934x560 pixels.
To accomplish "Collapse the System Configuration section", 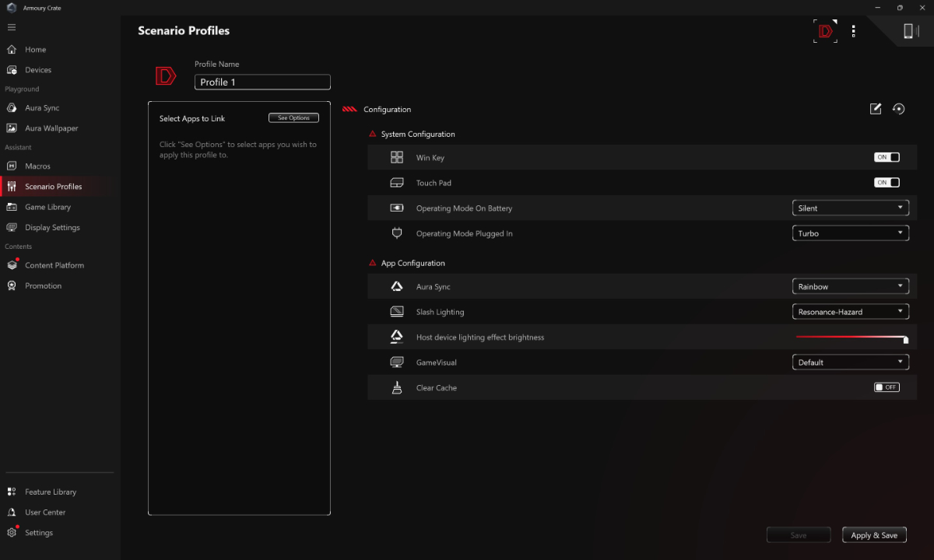I will [x=373, y=135].
